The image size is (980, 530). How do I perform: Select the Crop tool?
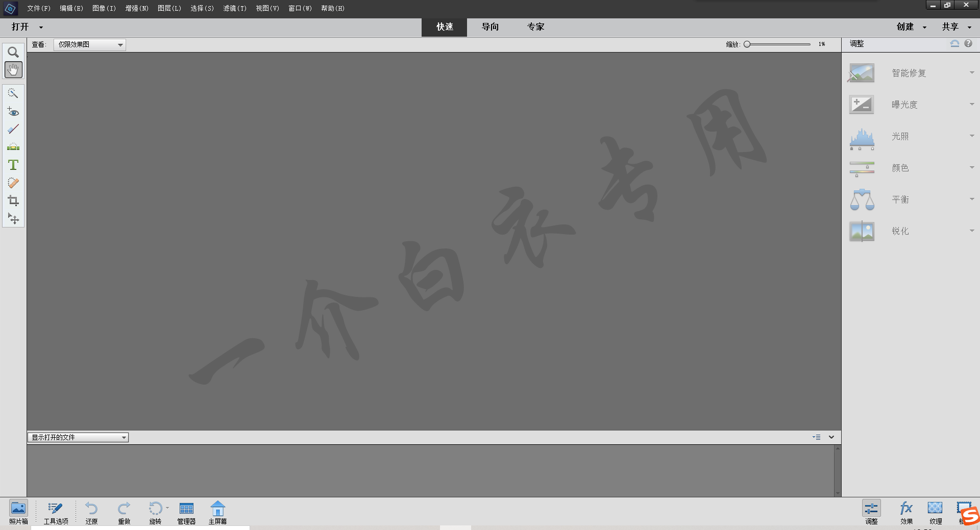(x=13, y=200)
